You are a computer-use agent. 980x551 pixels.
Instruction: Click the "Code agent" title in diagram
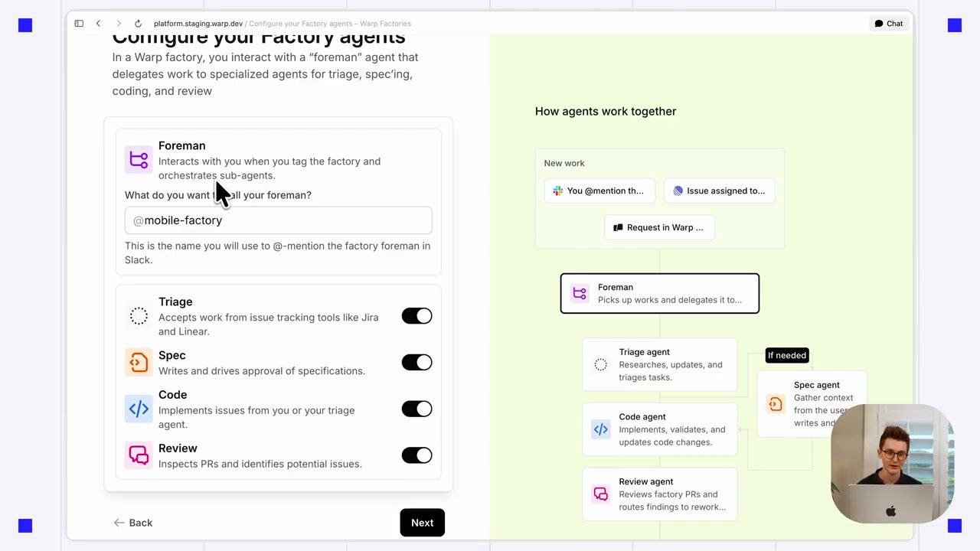[642, 416]
